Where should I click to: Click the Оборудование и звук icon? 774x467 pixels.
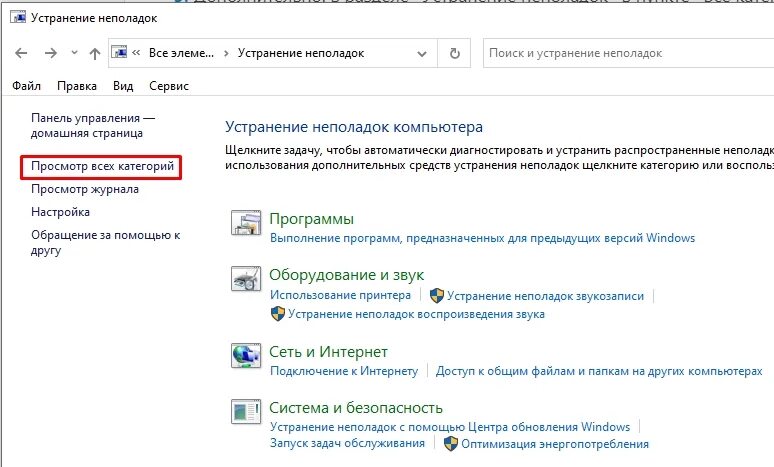[246, 279]
